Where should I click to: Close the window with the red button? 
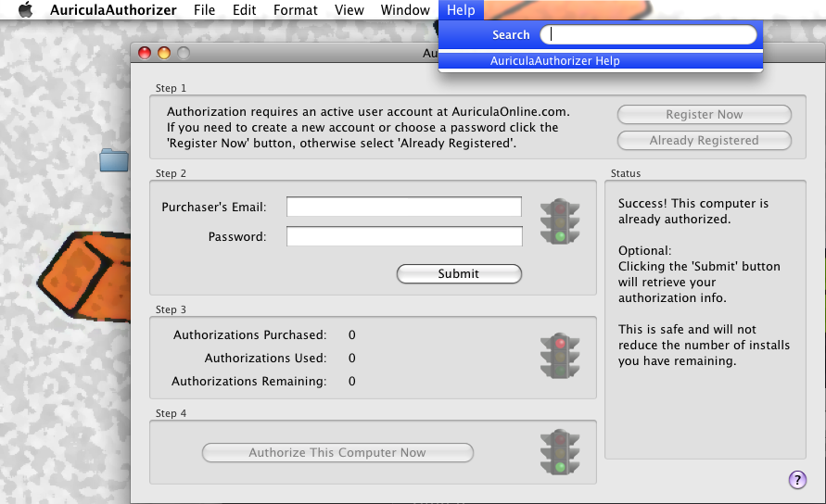pyautogui.click(x=145, y=53)
